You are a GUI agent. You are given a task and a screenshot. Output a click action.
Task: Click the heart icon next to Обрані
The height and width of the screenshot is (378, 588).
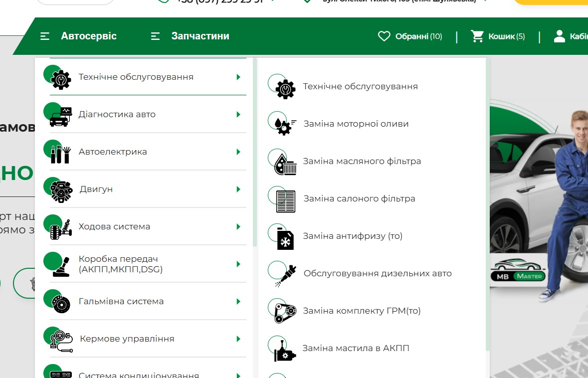(x=384, y=36)
